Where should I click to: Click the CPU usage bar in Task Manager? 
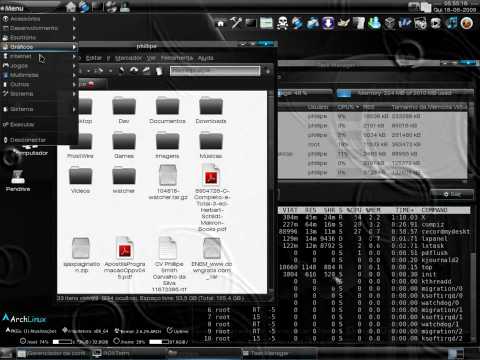point(305,93)
